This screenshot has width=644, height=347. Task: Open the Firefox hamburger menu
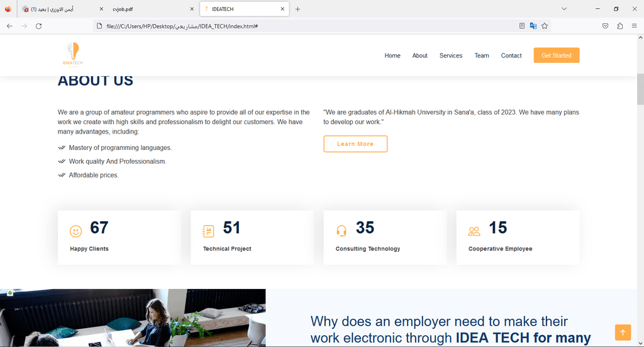pyautogui.click(x=634, y=26)
